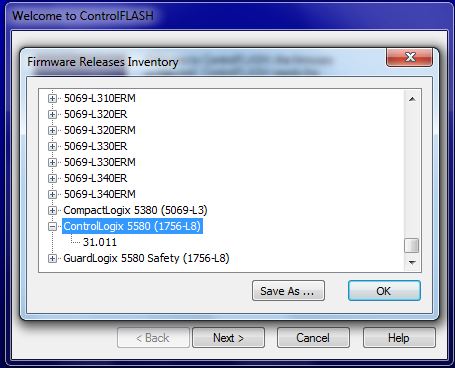Click Next > in ControlFLASH wizard
Viewport: 455px width, 368px height.
pos(228,338)
